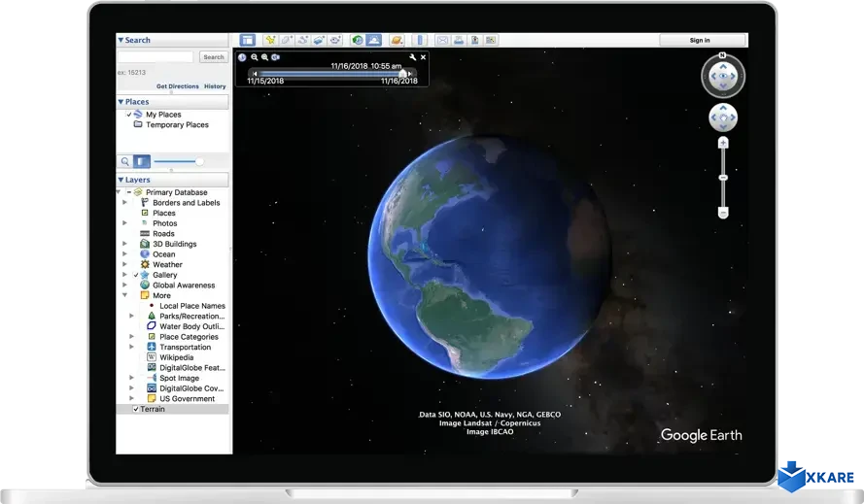Click the Places opacity slider handle

[x=199, y=161]
